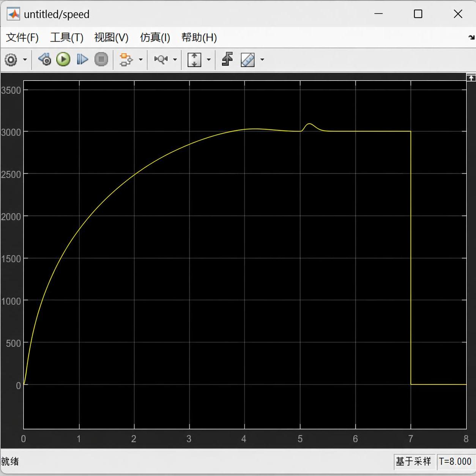Toggle the cursor measurements ruler icon

click(x=247, y=60)
